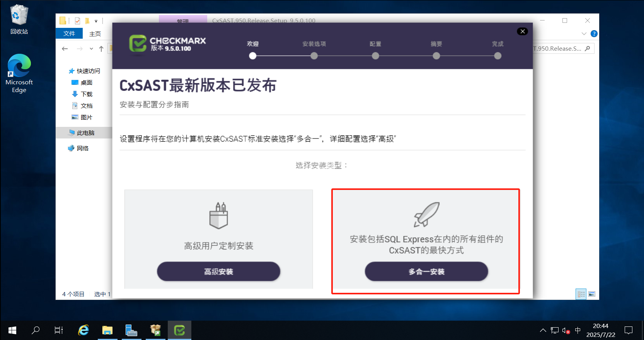Open the Windows Start menu
This screenshot has width=644, height=340.
[12, 330]
